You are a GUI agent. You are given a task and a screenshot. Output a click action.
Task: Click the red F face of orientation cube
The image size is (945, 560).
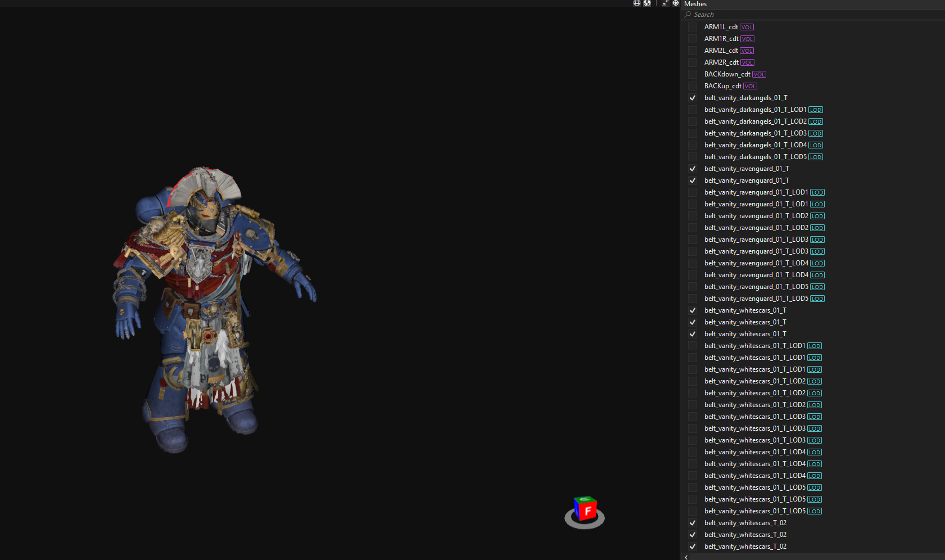588,511
